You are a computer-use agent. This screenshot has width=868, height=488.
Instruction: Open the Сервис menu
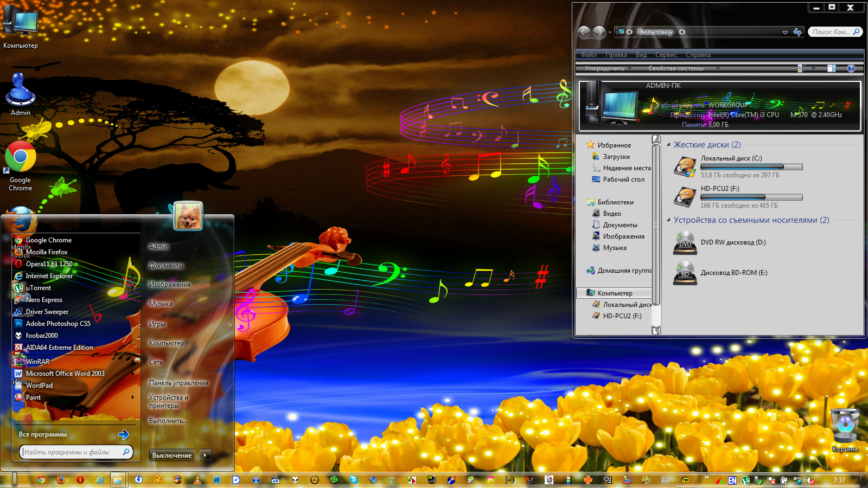click(666, 55)
